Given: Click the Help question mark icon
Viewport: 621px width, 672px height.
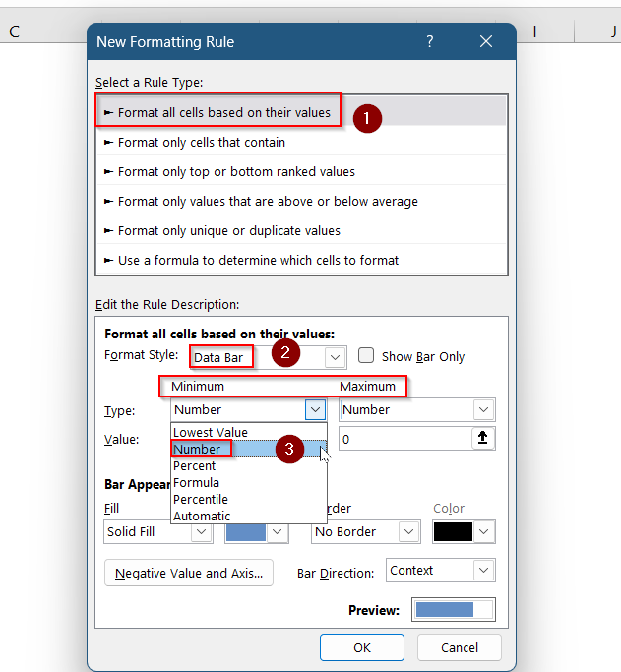Looking at the screenshot, I should click(x=430, y=41).
